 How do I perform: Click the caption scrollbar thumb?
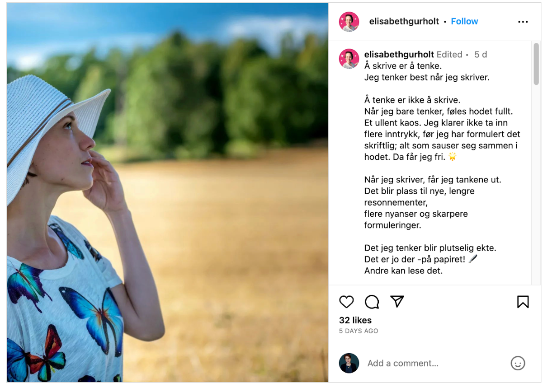click(536, 64)
